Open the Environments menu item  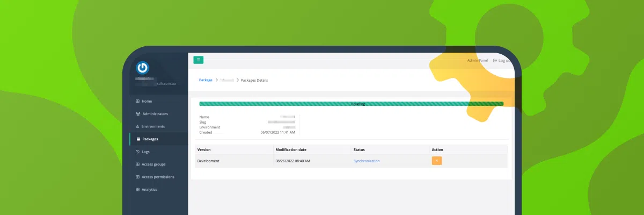point(153,126)
